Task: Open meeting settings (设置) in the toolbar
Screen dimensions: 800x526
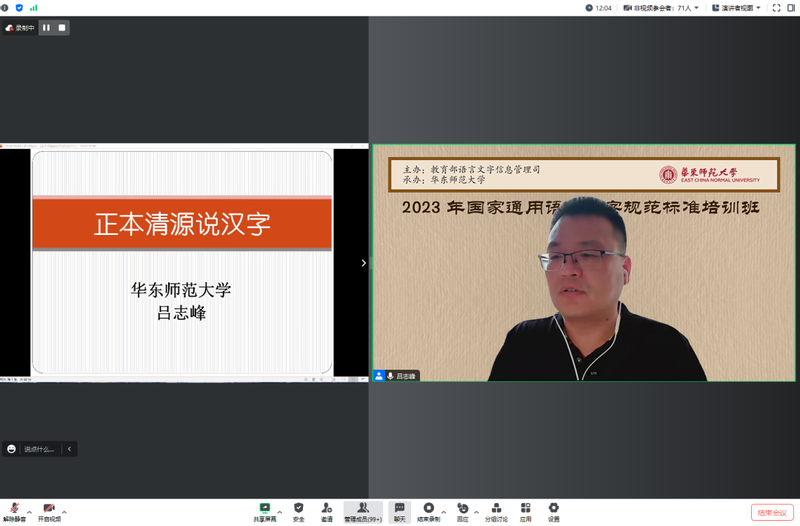Action: pos(553,510)
